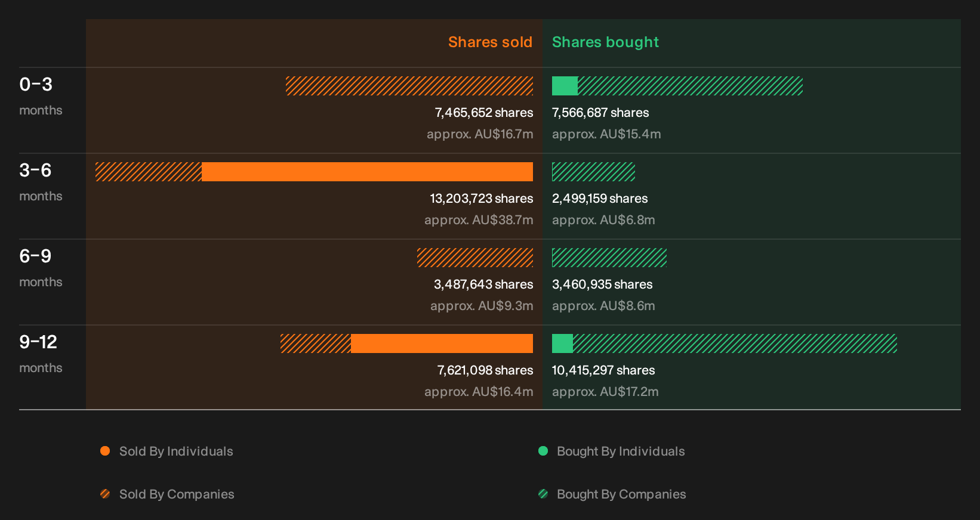Click the Sold By Individuals orange legend dot
Screen dimensions: 980x520
105,451
